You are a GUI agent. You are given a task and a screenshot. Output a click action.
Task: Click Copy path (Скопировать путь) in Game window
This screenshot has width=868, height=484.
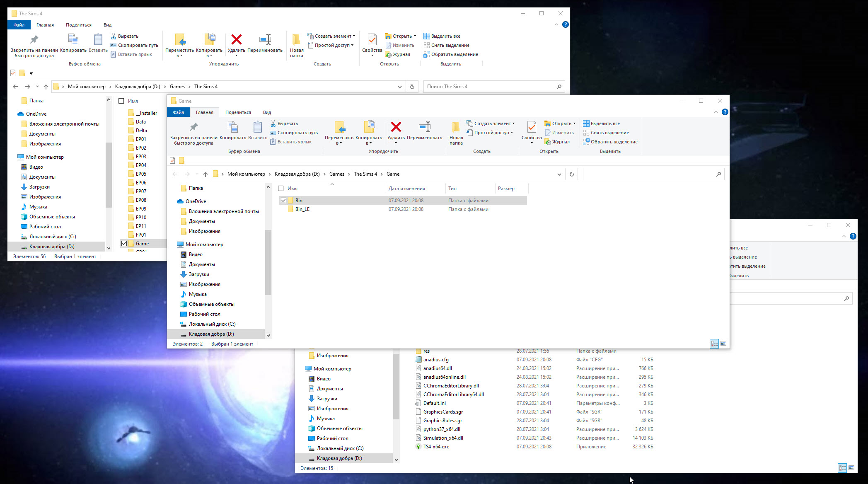coord(294,133)
